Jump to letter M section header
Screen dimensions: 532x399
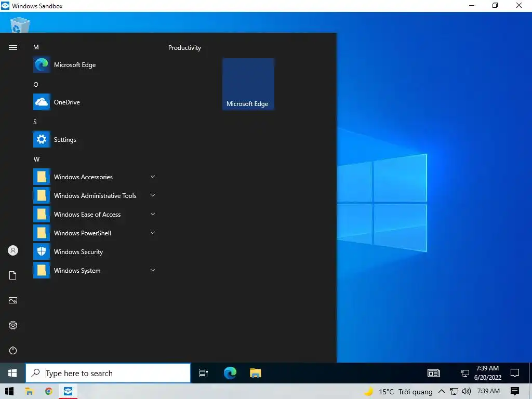click(x=36, y=47)
